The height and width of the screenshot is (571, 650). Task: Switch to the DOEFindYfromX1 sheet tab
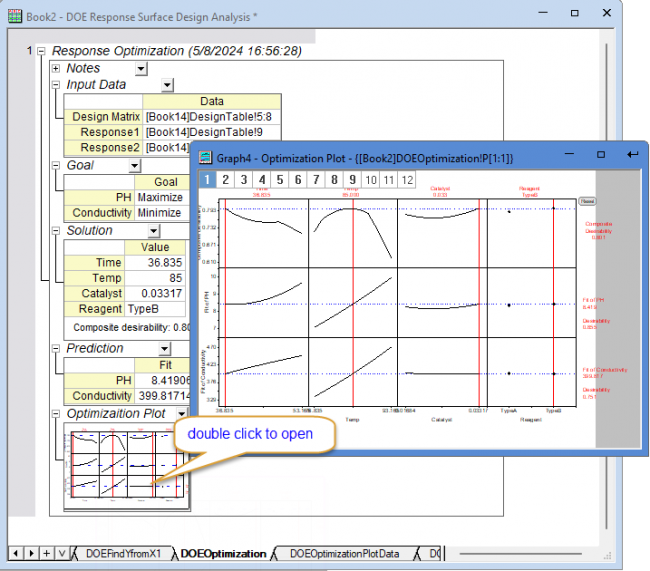(x=123, y=554)
